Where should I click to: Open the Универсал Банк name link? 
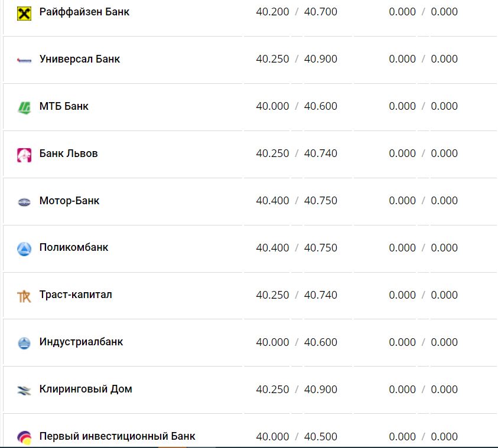pyautogui.click(x=80, y=59)
